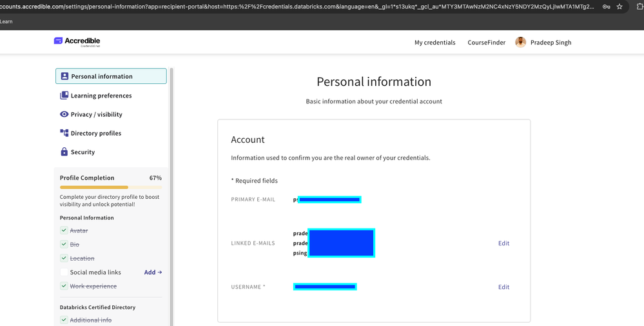Click the Profile Completion progress bar

(111, 187)
